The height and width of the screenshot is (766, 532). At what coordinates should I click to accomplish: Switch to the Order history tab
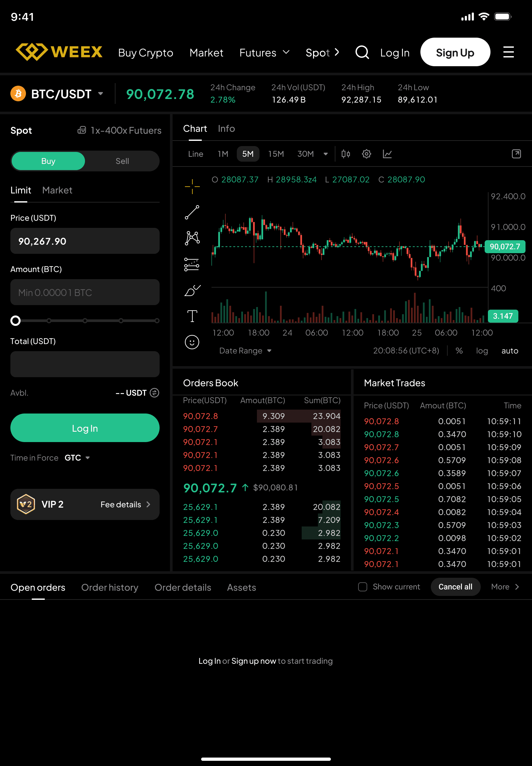110,587
